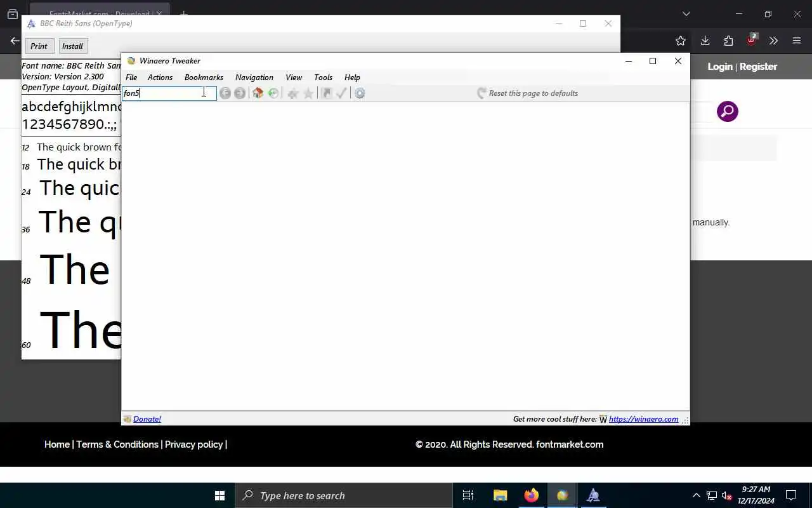812x508 pixels.
Task: Click the apply checkmark icon in Winaero toolbar
Action: [341, 93]
